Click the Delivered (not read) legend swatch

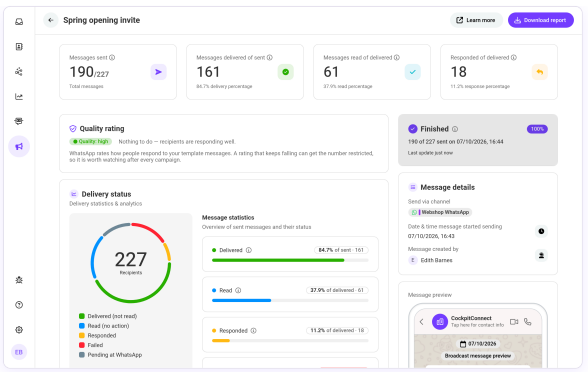tap(82, 316)
